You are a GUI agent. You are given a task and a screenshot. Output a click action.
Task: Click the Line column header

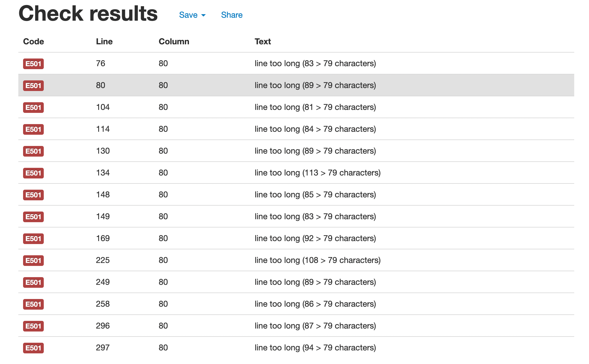click(104, 42)
